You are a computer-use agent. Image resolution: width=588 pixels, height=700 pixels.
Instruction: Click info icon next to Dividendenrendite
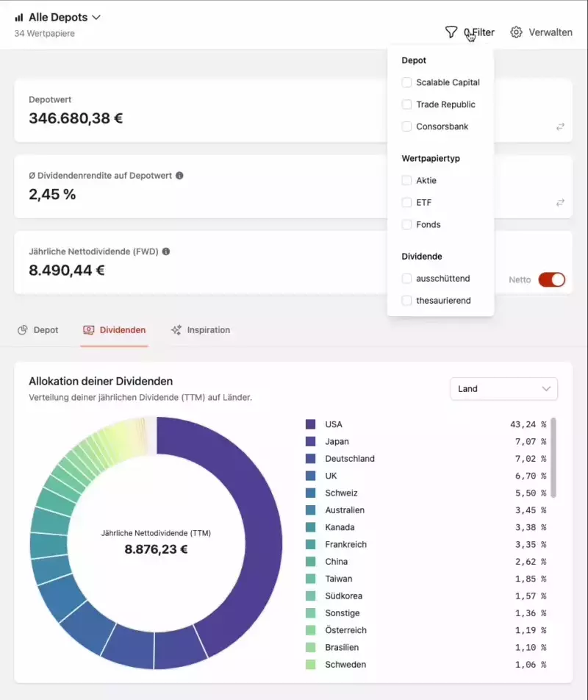179,176
